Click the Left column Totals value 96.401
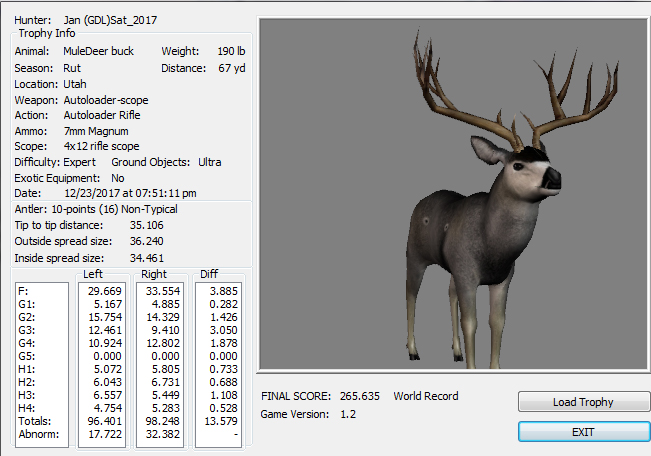The image size is (651, 456). tap(104, 421)
